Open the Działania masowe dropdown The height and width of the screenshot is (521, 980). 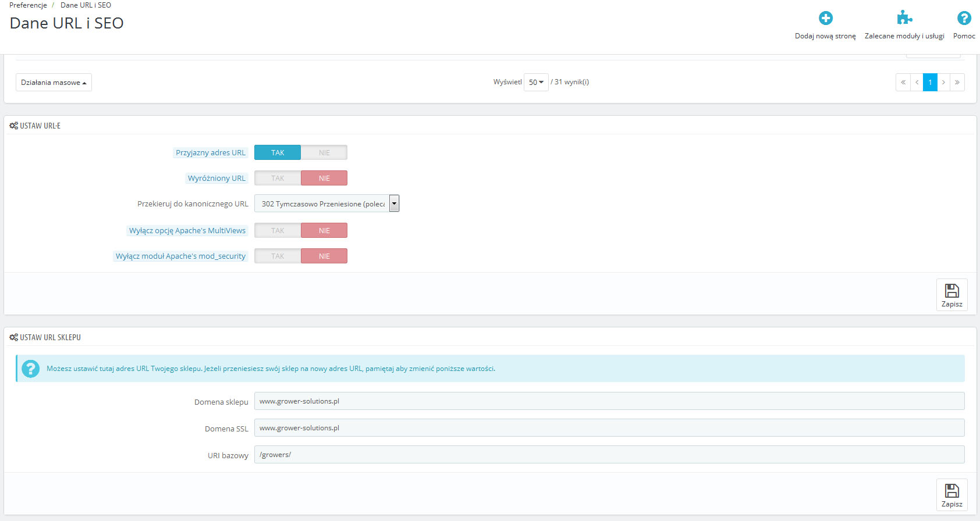point(54,83)
